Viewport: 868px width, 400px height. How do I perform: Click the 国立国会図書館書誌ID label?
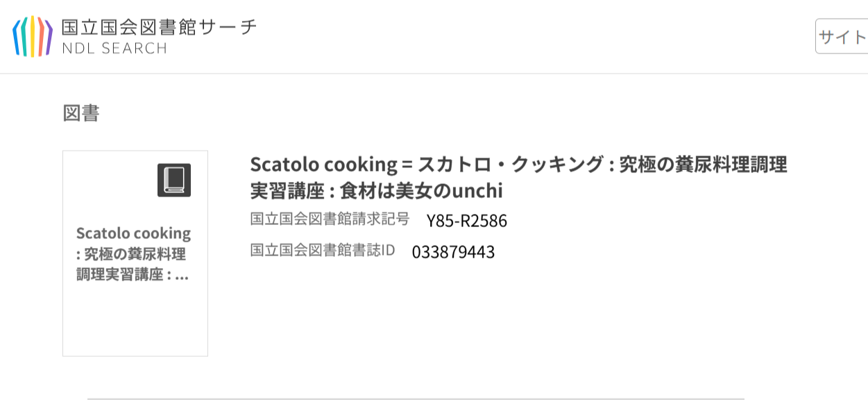pyautogui.click(x=322, y=250)
